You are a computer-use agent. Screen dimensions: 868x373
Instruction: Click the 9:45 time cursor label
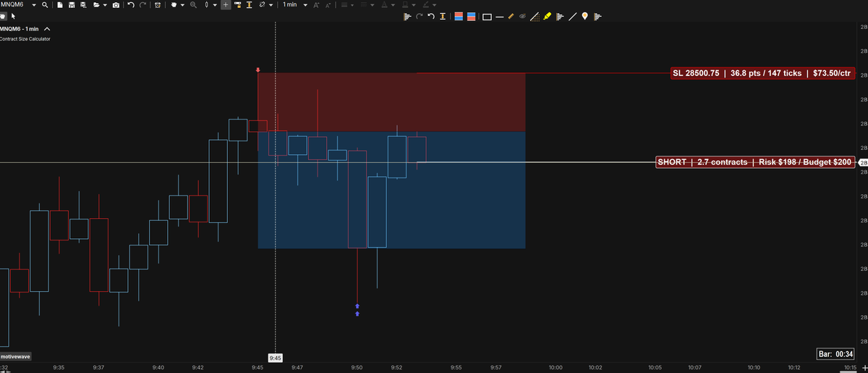pyautogui.click(x=275, y=358)
